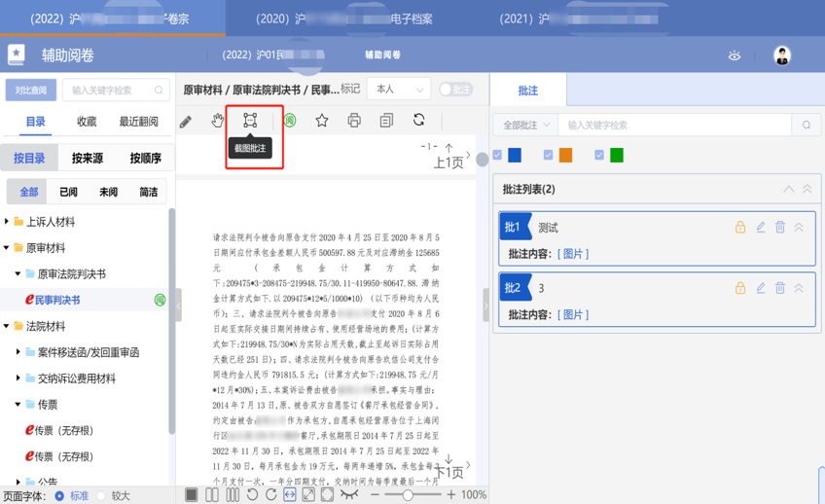The width and height of the screenshot is (825, 504).
Task: Open the user avatar profile
Action: point(782,55)
